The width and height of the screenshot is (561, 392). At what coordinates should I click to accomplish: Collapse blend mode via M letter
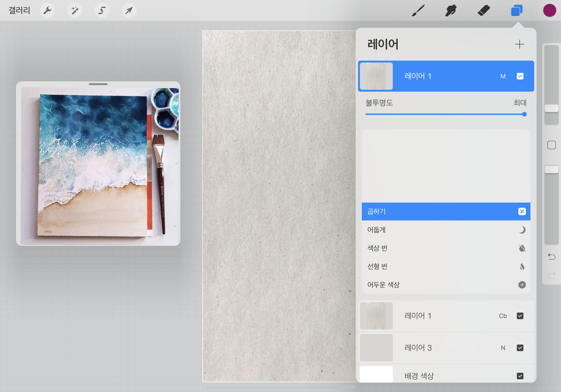(503, 76)
